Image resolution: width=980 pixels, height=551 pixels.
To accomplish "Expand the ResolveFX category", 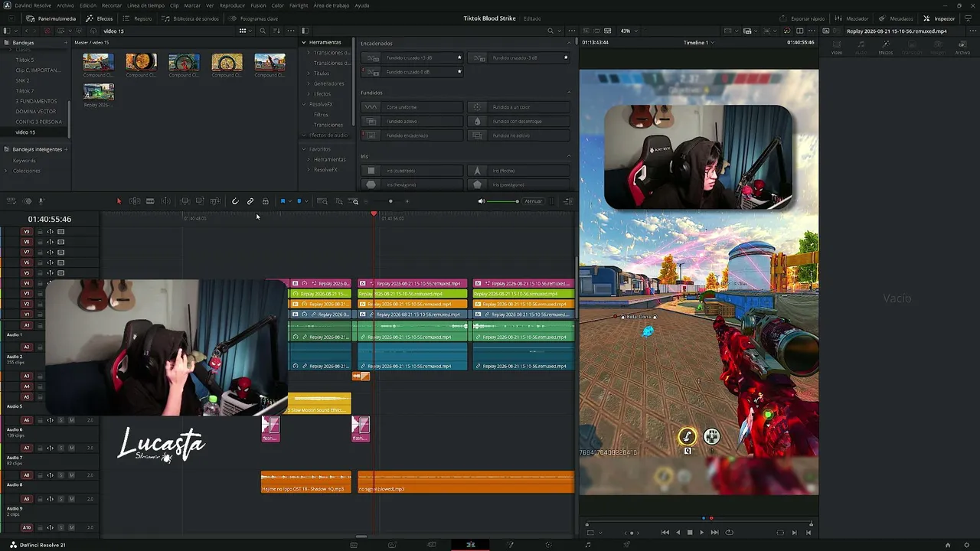I will [x=304, y=104].
